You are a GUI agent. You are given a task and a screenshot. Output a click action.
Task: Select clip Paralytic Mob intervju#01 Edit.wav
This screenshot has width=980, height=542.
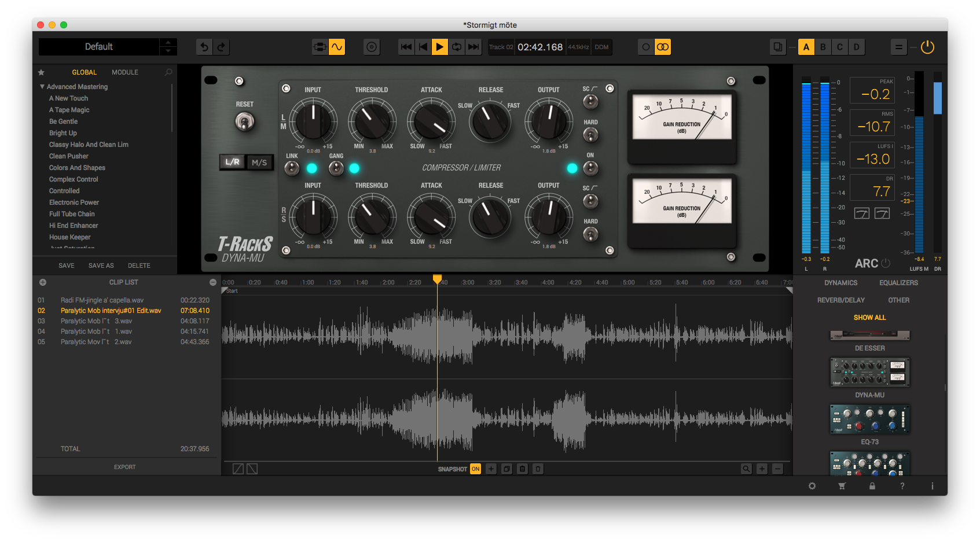(123, 311)
